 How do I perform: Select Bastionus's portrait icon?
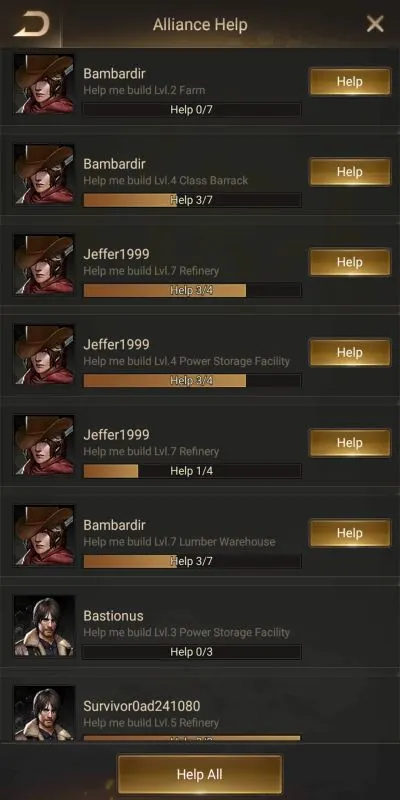(44, 626)
